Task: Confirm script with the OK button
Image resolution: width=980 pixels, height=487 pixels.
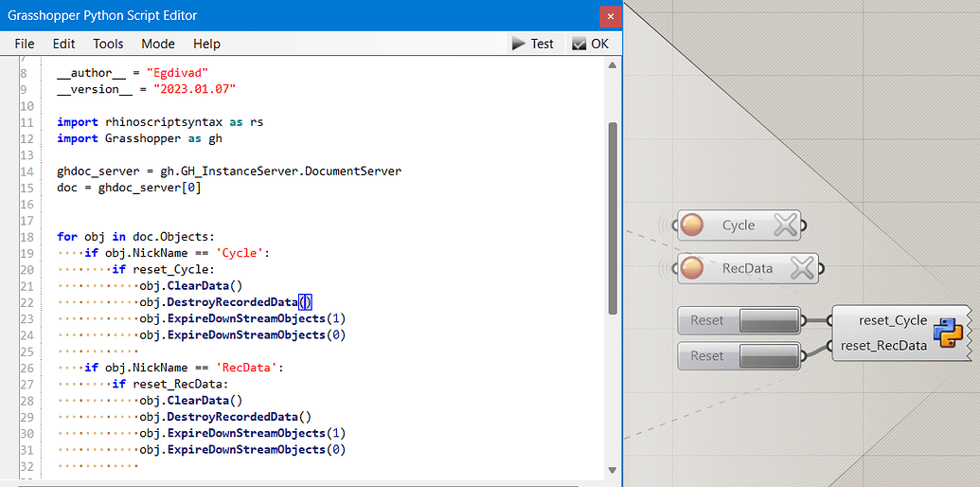Action: click(x=590, y=44)
